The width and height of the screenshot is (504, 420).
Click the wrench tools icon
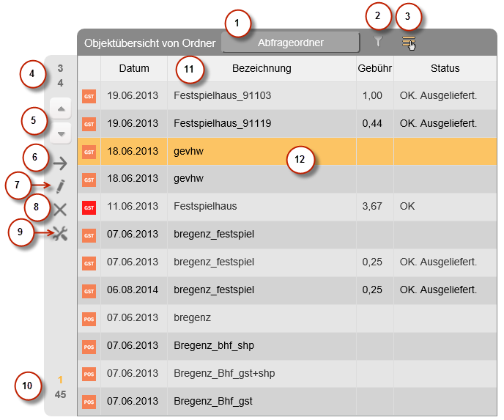pos(60,234)
